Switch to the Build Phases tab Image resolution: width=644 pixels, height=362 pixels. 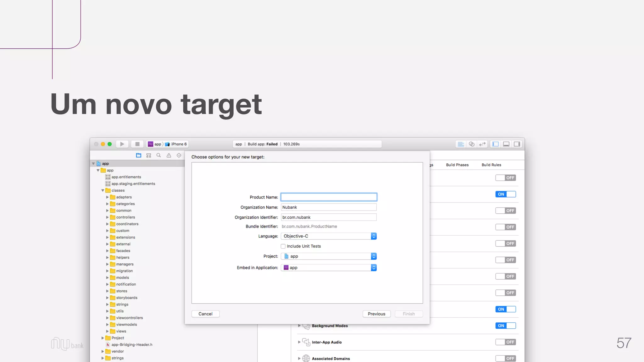coord(457,165)
